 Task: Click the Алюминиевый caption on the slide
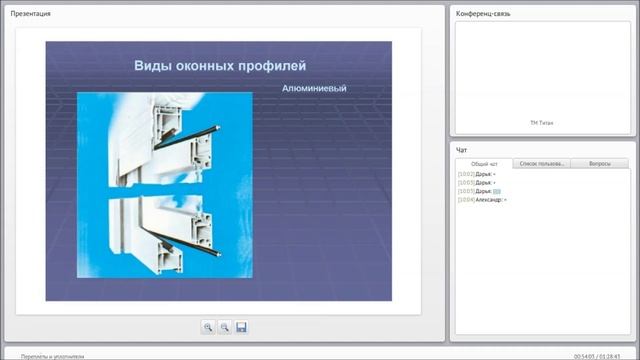(x=314, y=88)
